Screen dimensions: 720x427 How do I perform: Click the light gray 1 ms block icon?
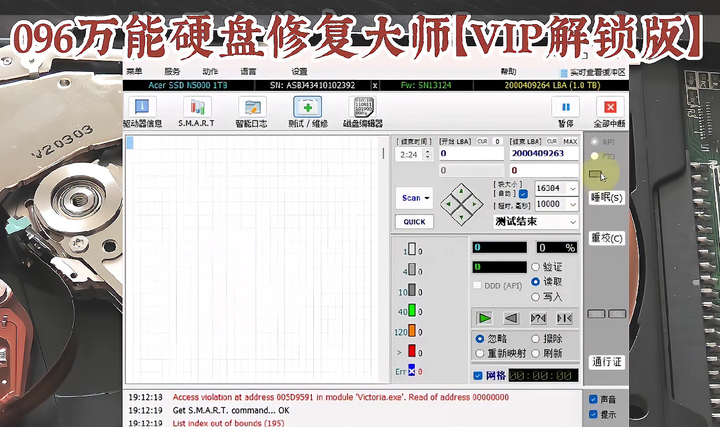[x=412, y=249]
